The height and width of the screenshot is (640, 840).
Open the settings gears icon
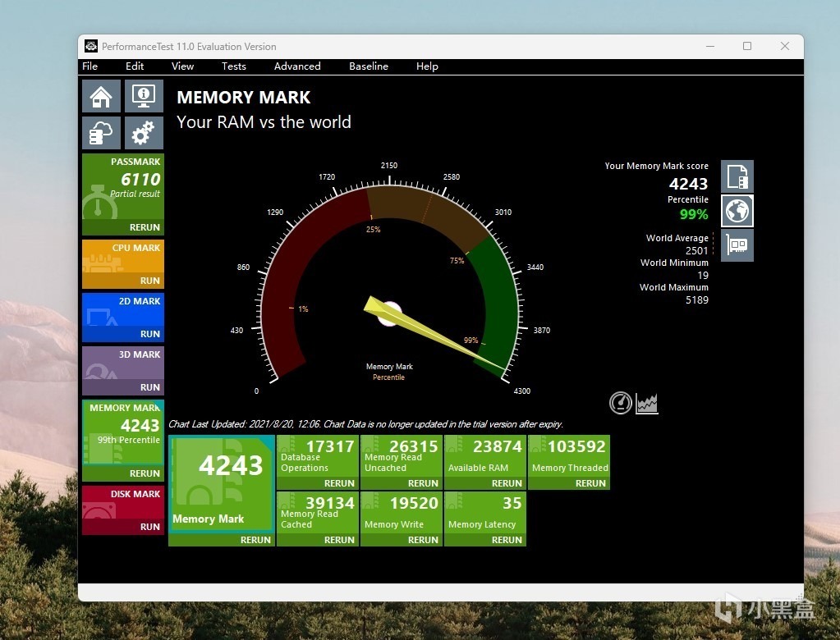(144, 132)
